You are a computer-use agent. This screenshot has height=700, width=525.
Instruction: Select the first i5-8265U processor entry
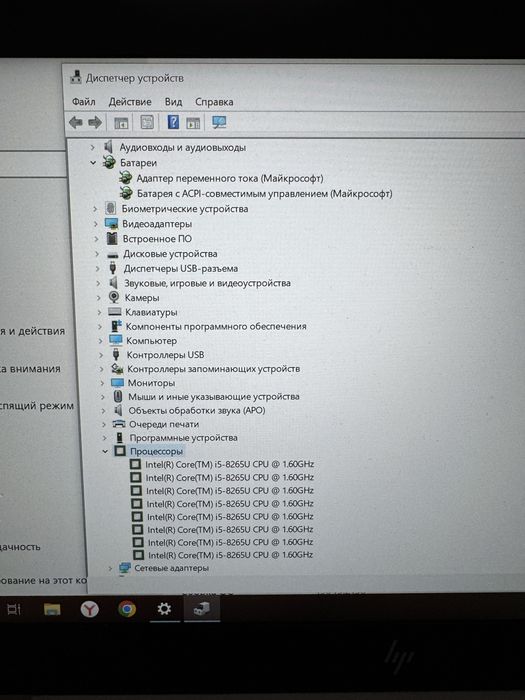pyautogui.click(x=229, y=464)
